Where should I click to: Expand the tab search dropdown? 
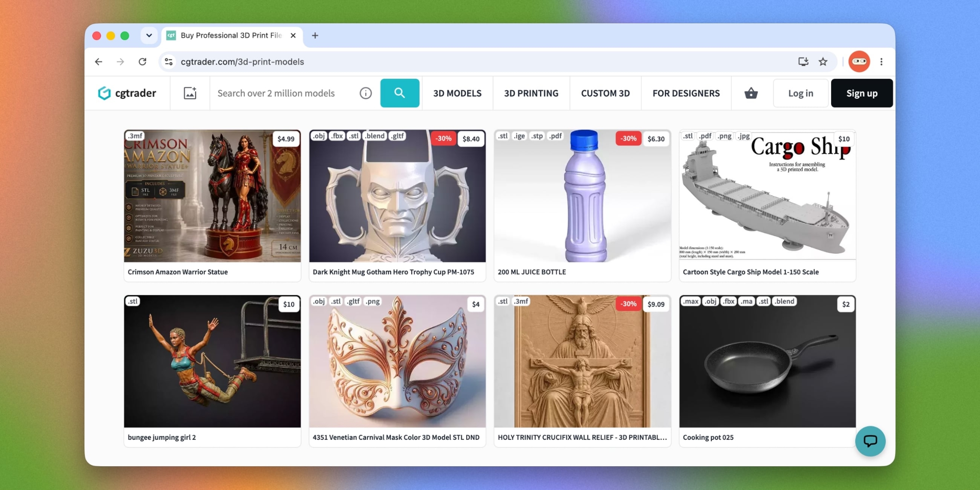click(x=149, y=36)
